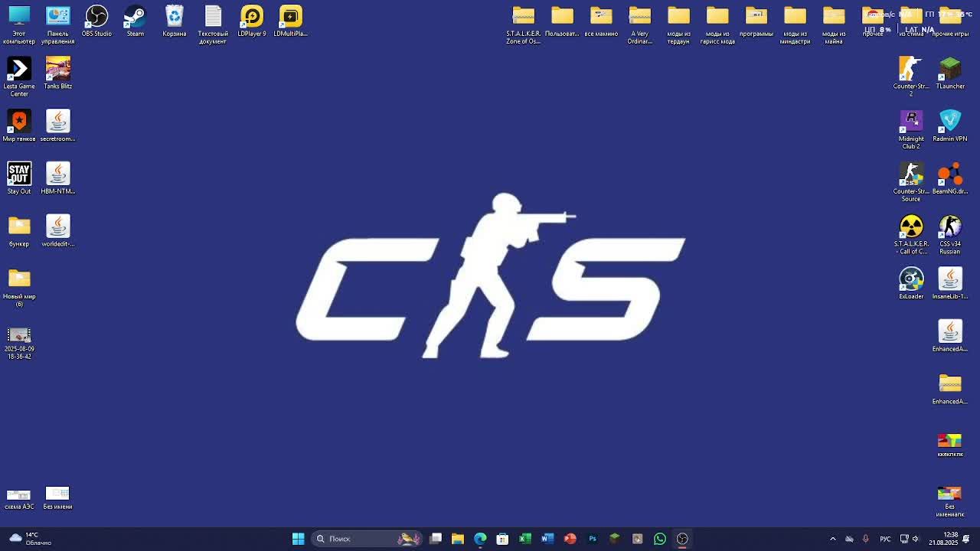Switch to OBS Studio in the taskbar
Screen dimensions: 980x551
pyautogui.click(x=682, y=539)
